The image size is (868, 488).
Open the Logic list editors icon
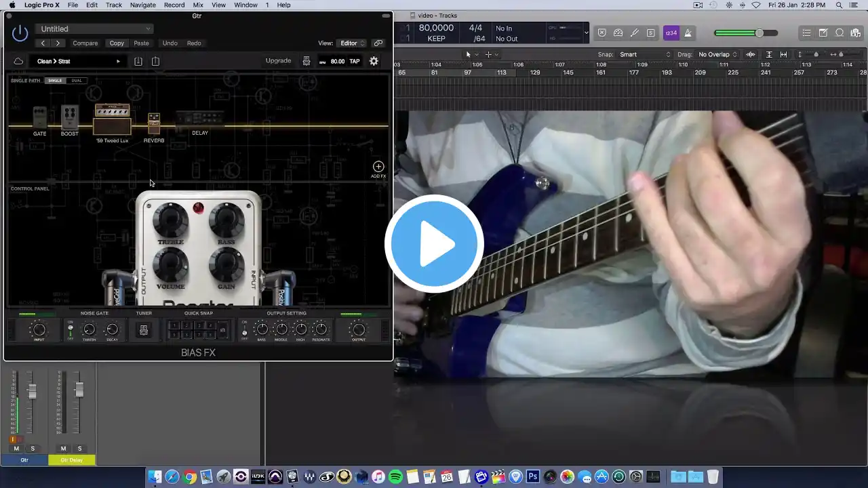(806, 33)
